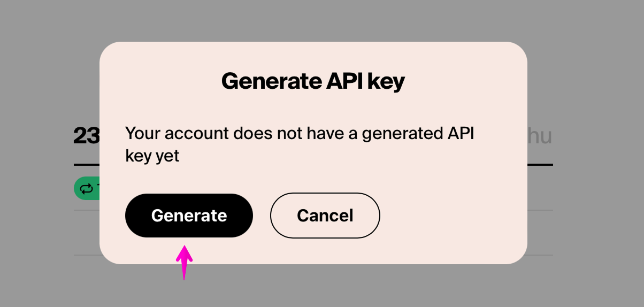Click the green recurring badge behind dialog
Viewport: 644px width, 307px height.
pyautogui.click(x=87, y=188)
